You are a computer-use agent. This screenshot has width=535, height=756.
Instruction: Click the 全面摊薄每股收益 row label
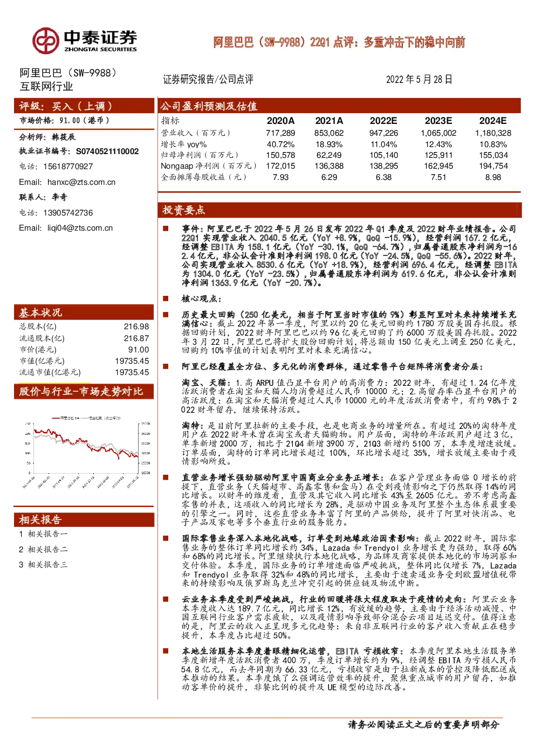(204, 177)
